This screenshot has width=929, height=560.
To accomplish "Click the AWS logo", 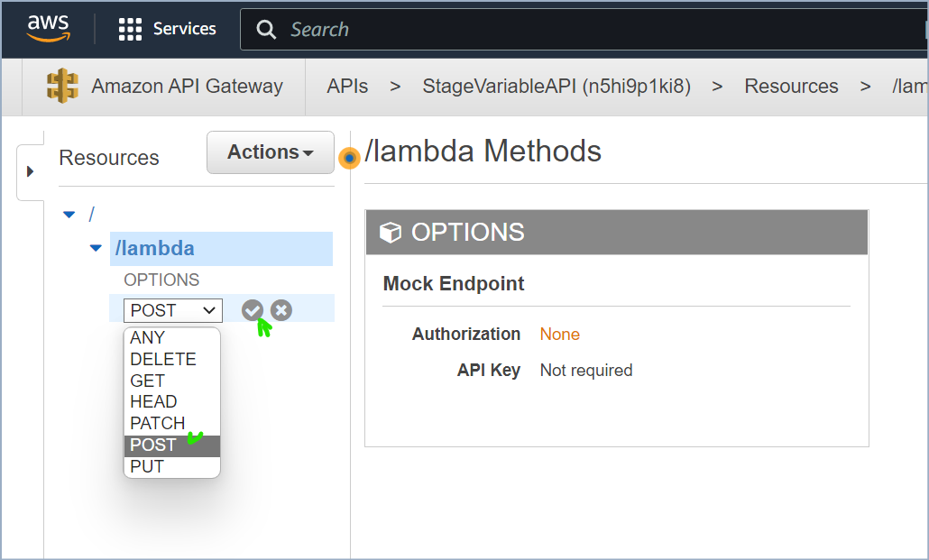I will coord(48,29).
